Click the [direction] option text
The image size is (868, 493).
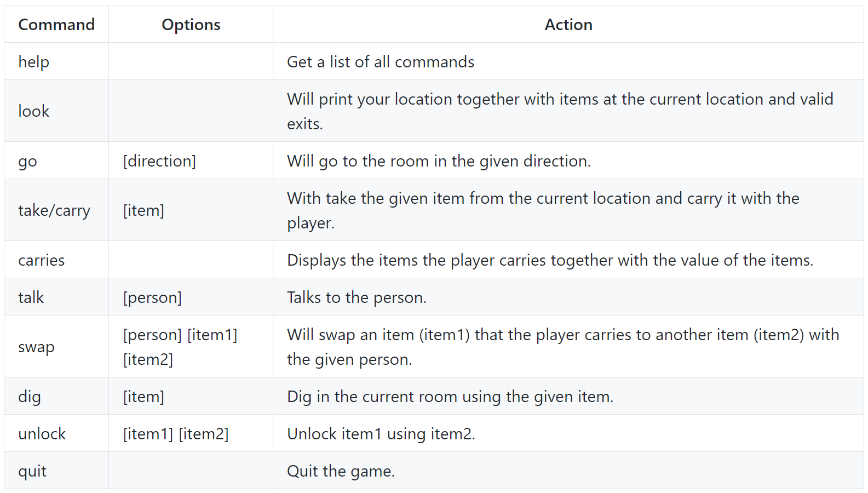pos(159,161)
